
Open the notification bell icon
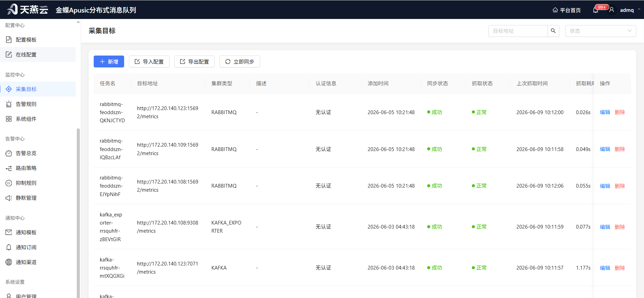pos(596,10)
